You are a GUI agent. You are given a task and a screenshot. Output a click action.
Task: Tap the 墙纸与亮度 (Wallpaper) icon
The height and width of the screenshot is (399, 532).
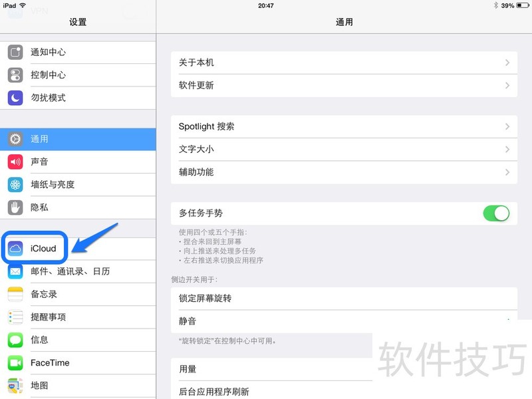point(15,184)
